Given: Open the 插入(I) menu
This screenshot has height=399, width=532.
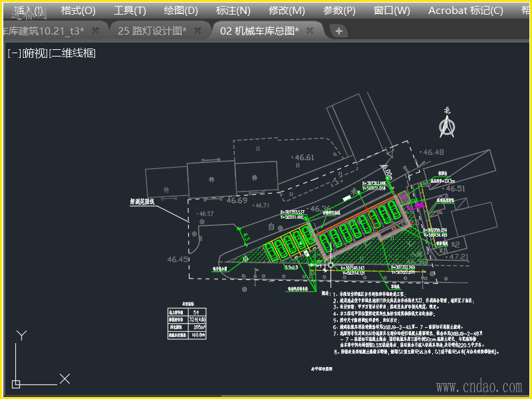Looking at the screenshot, I should click(28, 11).
